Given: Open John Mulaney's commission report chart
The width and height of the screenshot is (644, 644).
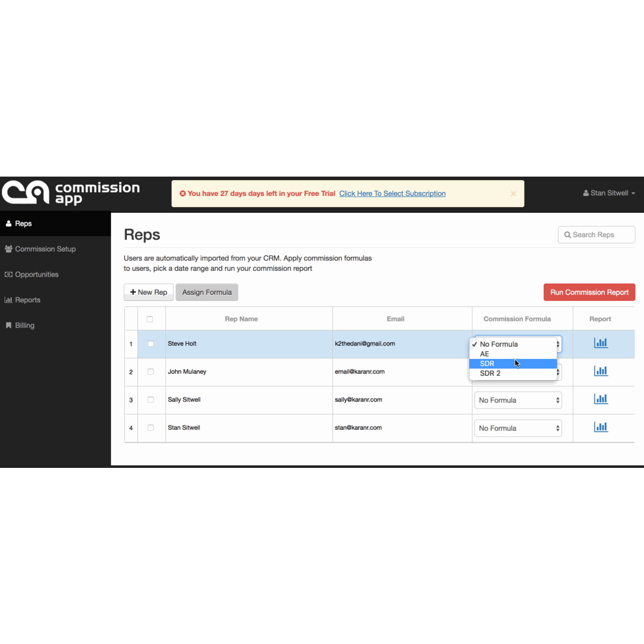Looking at the screenshot, I should [x=600, y=371].
